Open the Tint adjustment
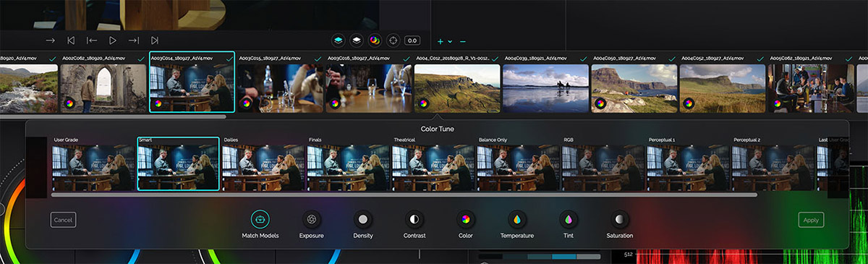The height and width of the screenshot is (264, 868). point(569,219)
